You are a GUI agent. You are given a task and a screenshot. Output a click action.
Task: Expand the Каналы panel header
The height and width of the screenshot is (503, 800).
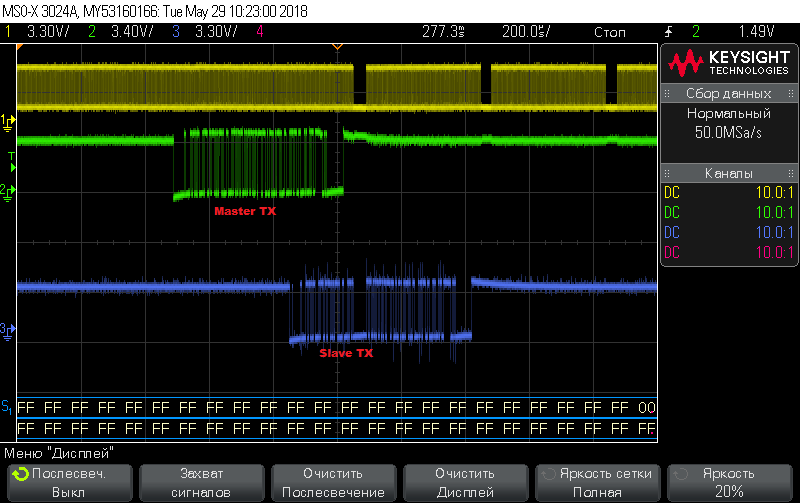tap(728, 173)
